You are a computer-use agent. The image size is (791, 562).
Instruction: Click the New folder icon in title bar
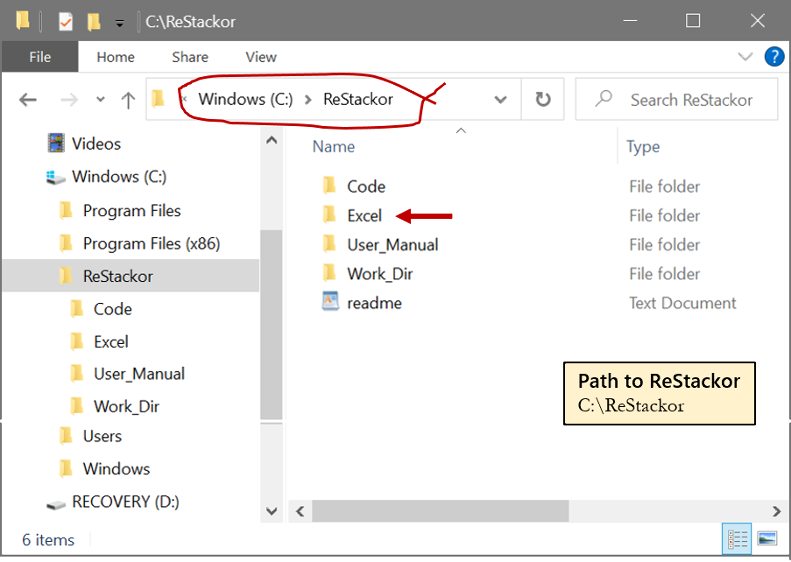point(94,22)
